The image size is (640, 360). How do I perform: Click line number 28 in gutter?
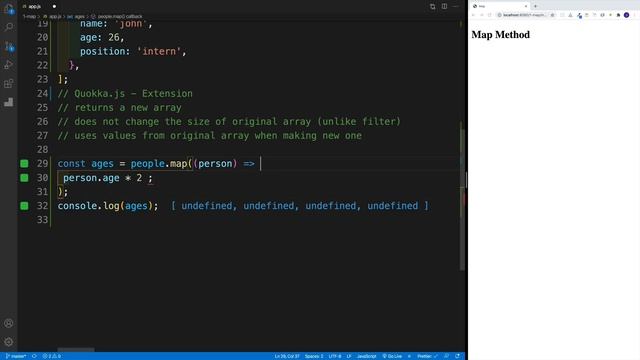coord(42,150)
